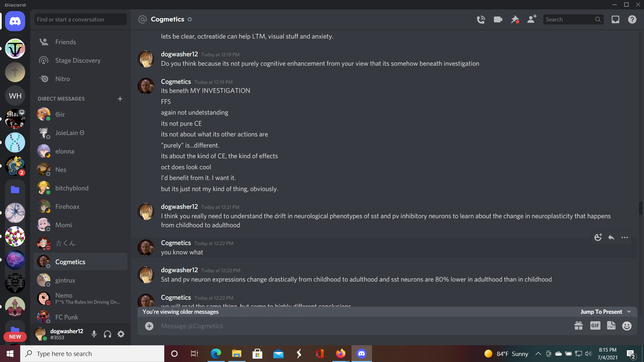Add a reaction to Cogmetics' message
The image size is (644, 362).
tap(598, 238)
